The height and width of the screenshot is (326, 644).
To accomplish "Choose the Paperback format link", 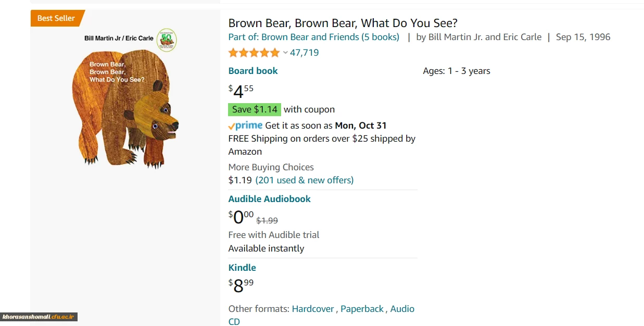I will 362,309.
